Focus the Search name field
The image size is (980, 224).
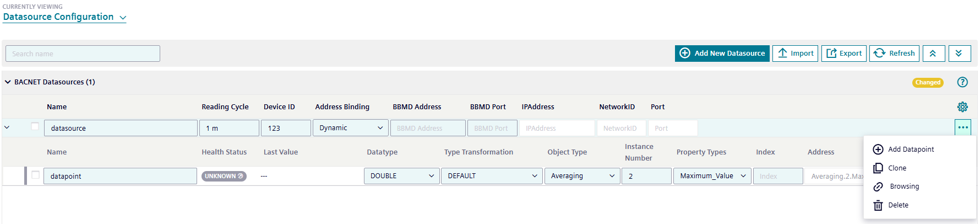click(x=83, y=54)
